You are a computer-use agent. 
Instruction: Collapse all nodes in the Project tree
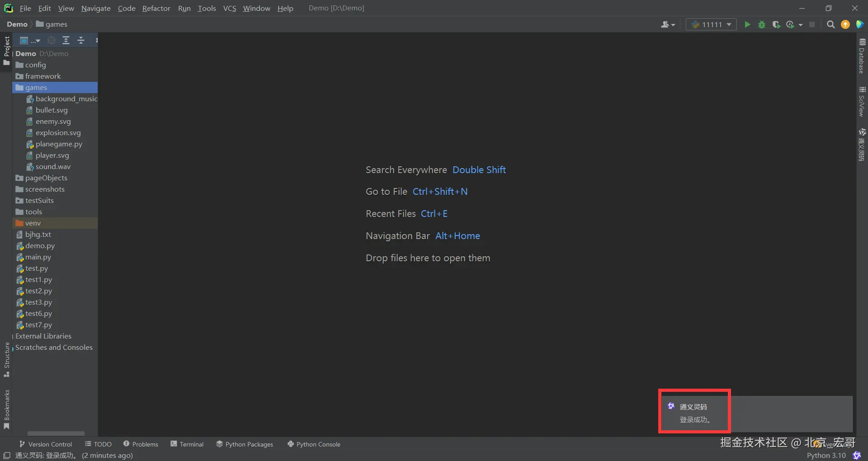(81, 40)
